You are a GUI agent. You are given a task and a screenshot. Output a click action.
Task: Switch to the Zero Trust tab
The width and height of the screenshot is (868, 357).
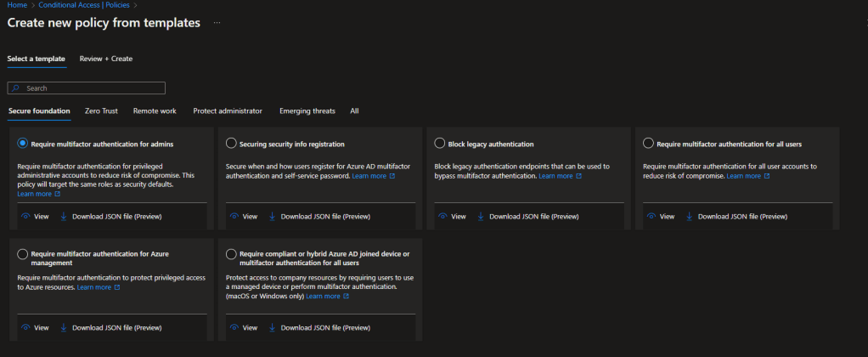click(x=101, y=111)
